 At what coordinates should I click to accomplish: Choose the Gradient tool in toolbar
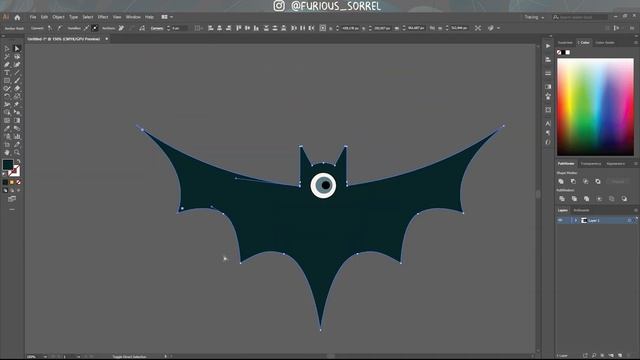click(17, 120)
